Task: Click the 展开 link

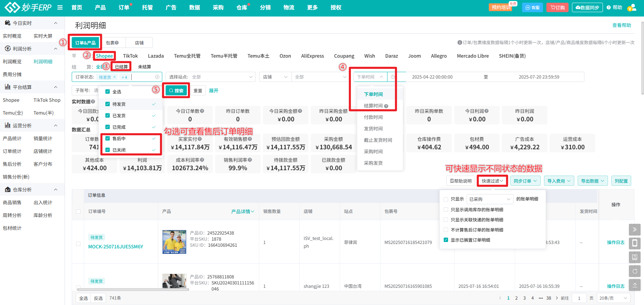Action: (213, 91)
